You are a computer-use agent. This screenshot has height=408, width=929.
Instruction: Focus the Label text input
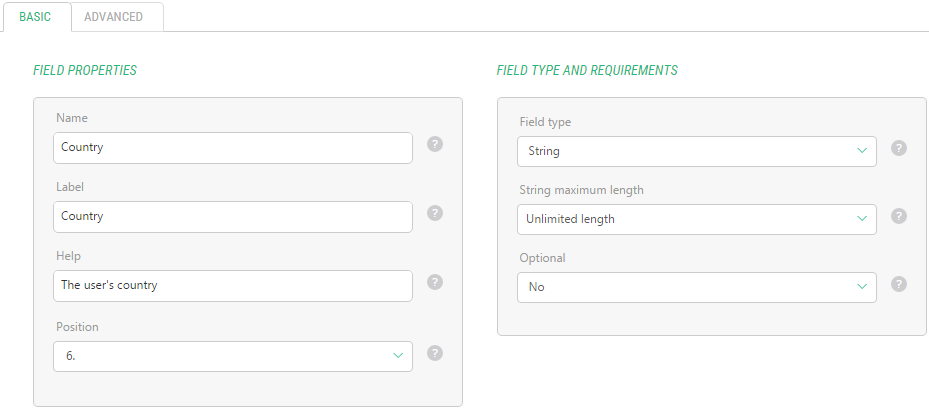(x=232, y=217)
